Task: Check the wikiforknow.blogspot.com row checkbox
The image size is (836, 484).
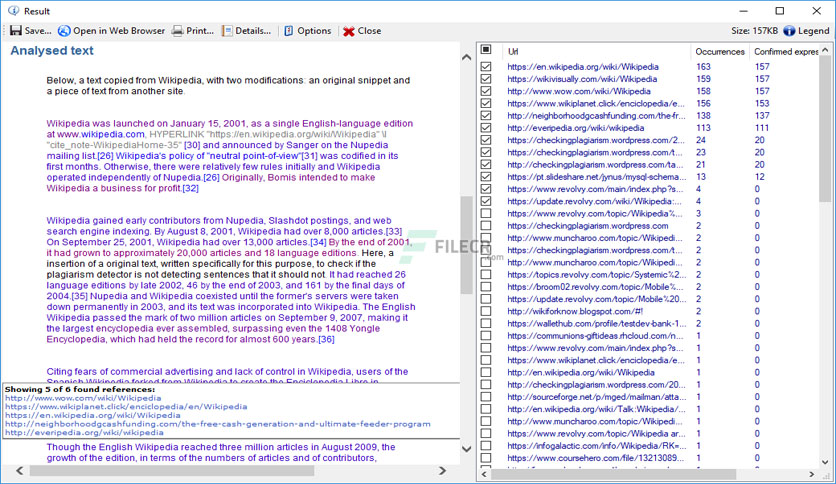Action: click(486, 311)
